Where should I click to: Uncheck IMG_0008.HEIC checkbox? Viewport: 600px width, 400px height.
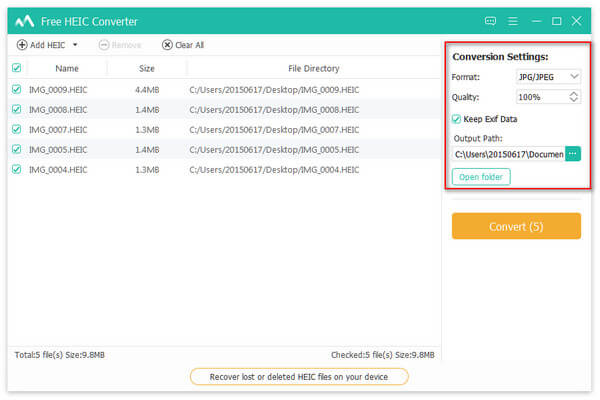point(16,109)
